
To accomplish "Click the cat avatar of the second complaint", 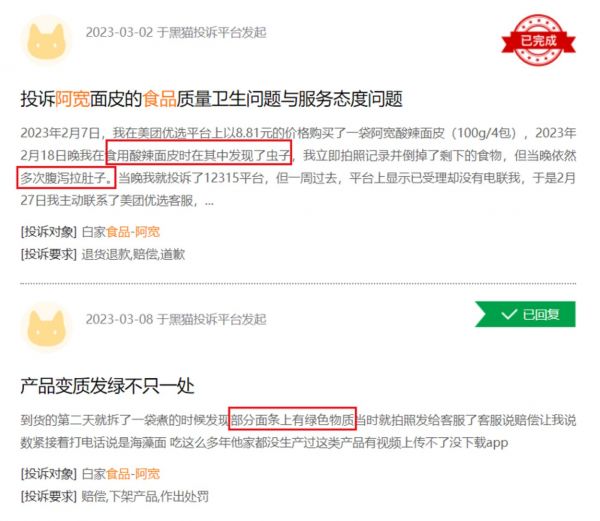I will pos(46,328).
